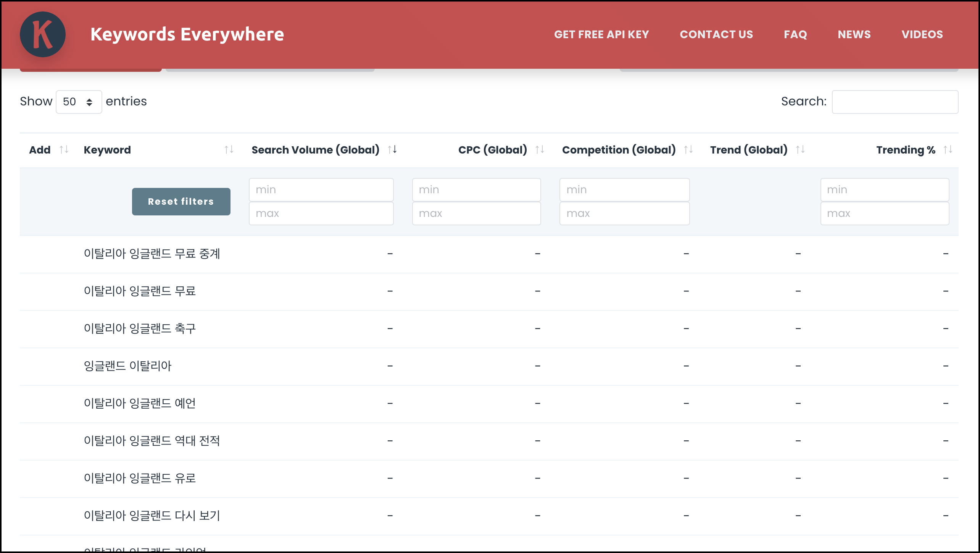Go to CONTACT US page
The width and height of the screenshot is (980, 553).
click(x=716, y=34)
